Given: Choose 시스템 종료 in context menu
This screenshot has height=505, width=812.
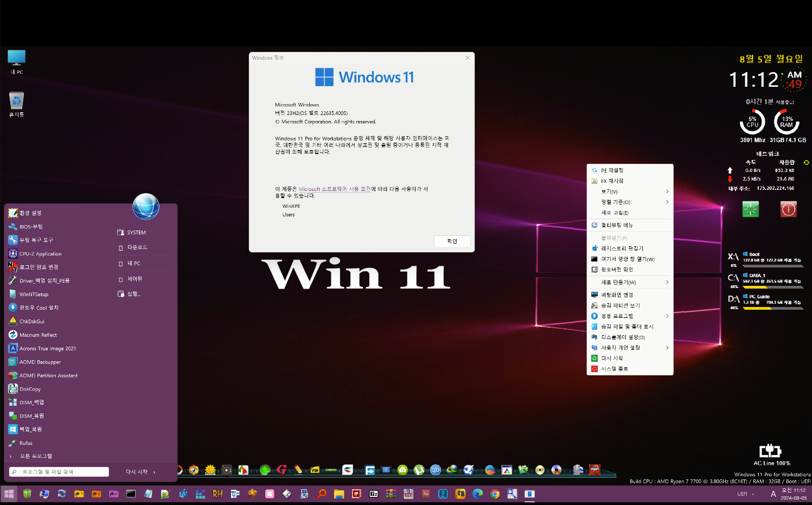Looking at the screenshot, I should (x=630, y=369).
